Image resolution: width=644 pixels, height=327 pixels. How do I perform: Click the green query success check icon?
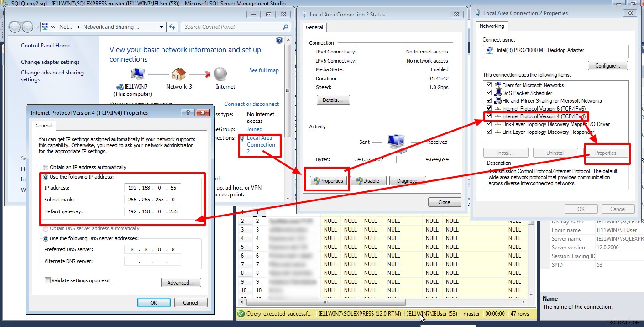pyautogui.click(x=241, y=314)
